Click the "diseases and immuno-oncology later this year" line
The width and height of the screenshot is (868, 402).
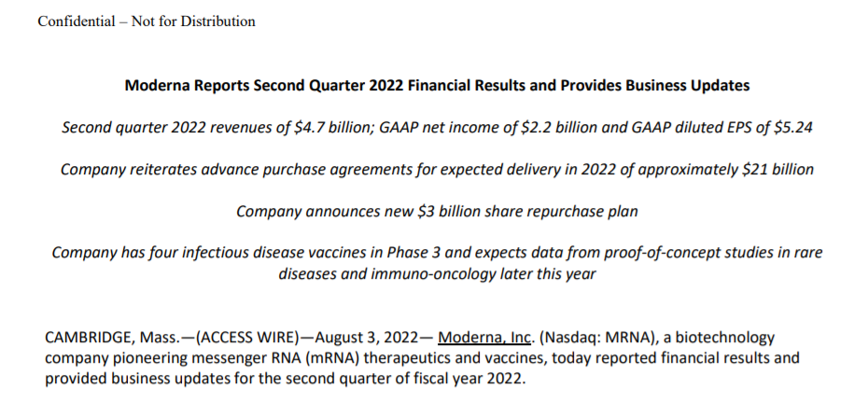(x=437, y=273)
